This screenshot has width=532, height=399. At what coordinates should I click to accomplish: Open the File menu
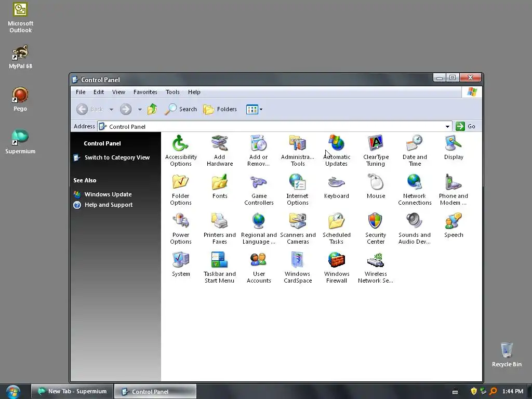click(81, 92)
